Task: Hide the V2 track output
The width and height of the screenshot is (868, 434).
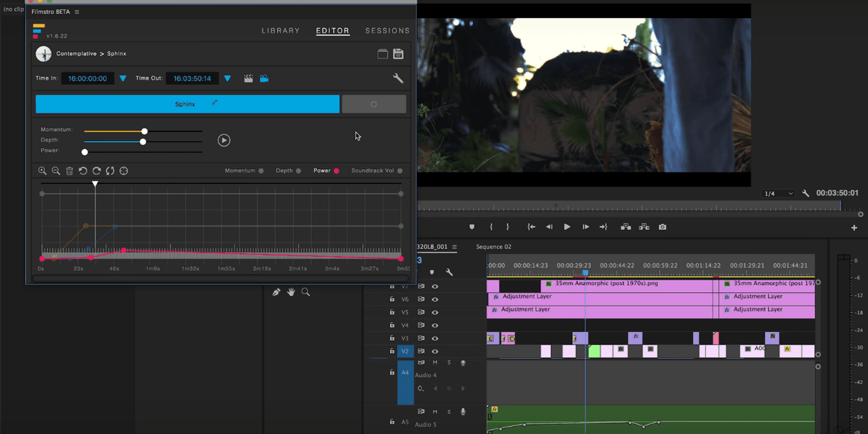Action: tap(435, 351)
